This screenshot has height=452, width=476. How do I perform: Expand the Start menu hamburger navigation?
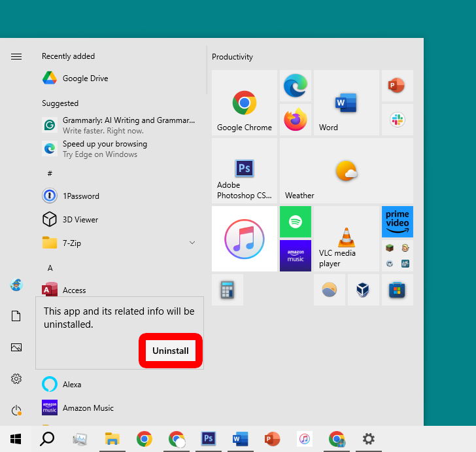click(x=16, y=56)
